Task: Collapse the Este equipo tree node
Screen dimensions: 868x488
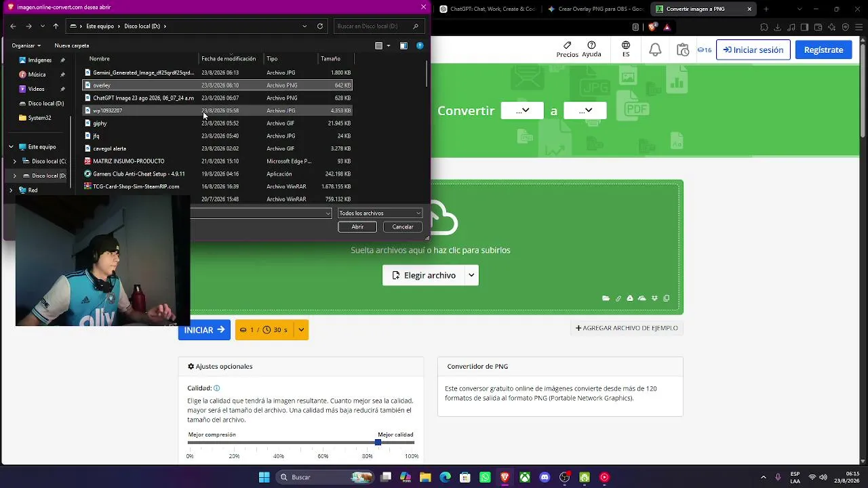Action: tap(11, 147)
